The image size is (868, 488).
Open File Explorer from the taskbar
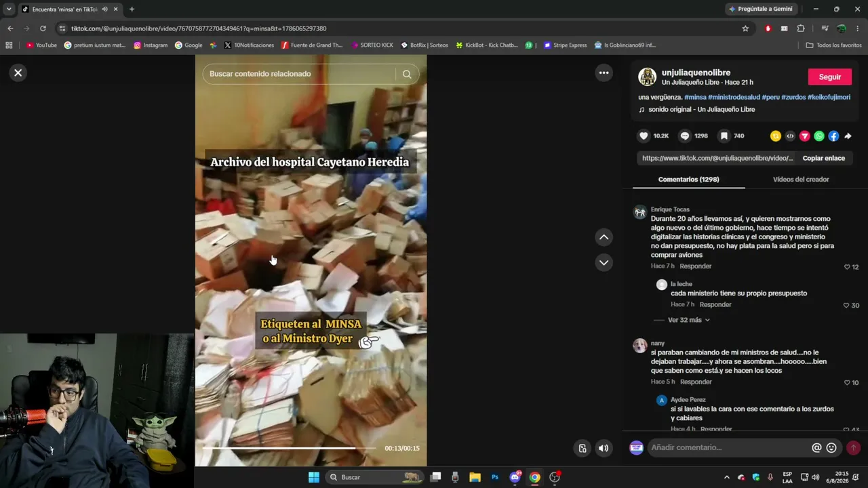tap(475, 477)
